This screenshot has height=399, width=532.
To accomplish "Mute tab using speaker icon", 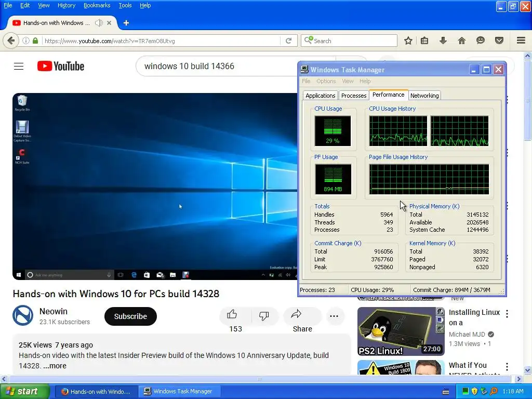I will click(99, 23).
